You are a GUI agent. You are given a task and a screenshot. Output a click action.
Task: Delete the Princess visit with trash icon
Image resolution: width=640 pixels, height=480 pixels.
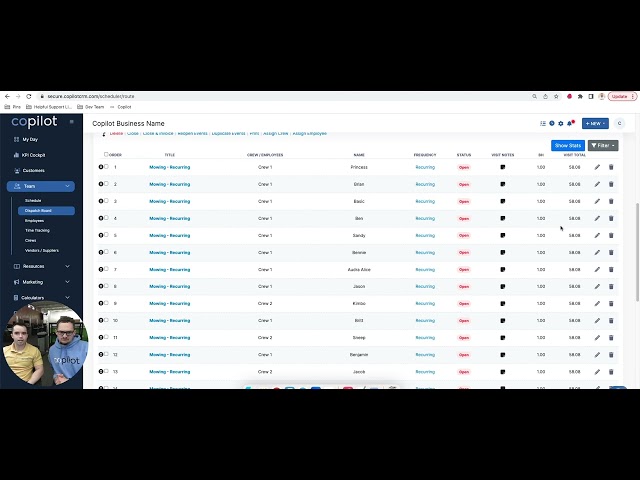tap(611, 167)
